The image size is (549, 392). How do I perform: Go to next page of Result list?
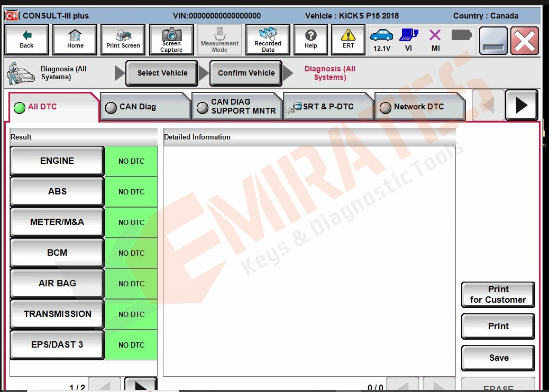[x=140, y=386]
